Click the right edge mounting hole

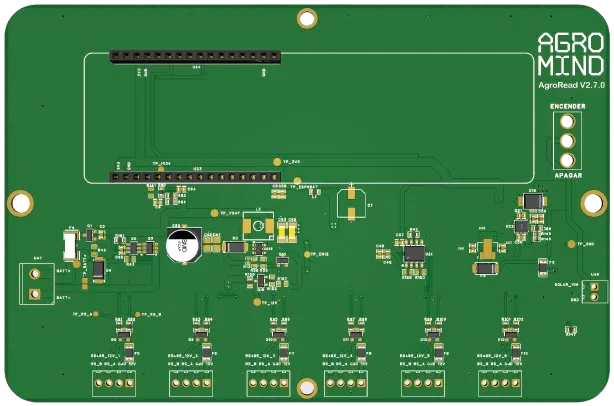[x=594, y=202]
